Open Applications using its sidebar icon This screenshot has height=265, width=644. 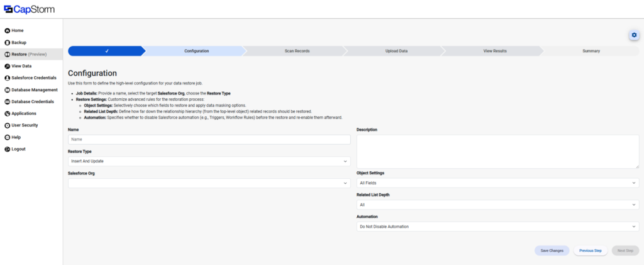(x=7, y=113)
